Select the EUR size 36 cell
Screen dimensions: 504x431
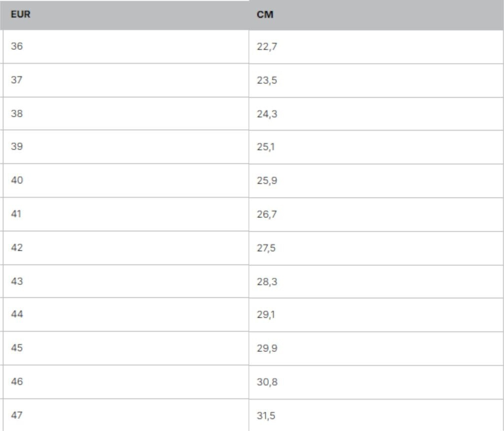[x=17, y=47]
